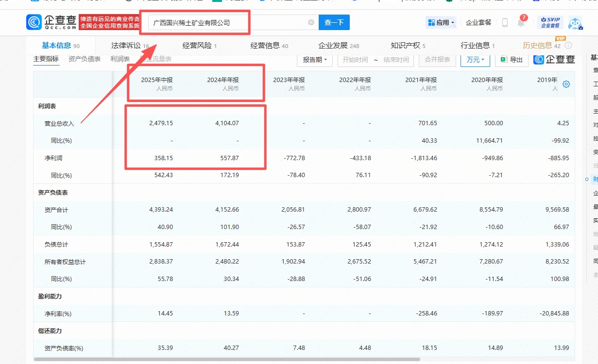Open the 企业套餐 link
The width and height of the screenshot is (598, 364).
point(478,22)
